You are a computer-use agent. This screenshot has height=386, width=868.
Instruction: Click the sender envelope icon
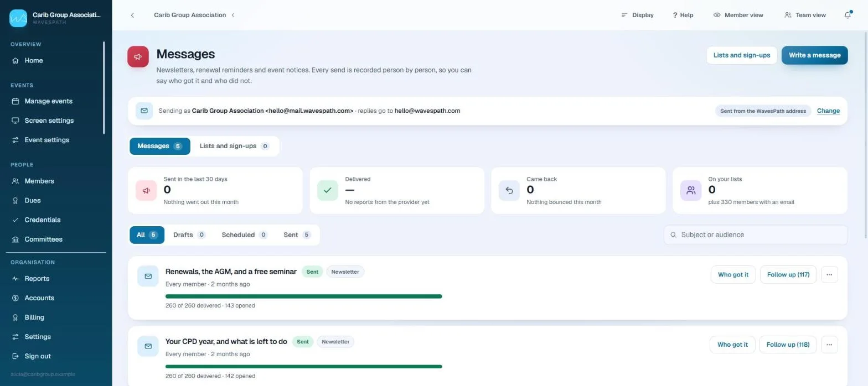144,111
